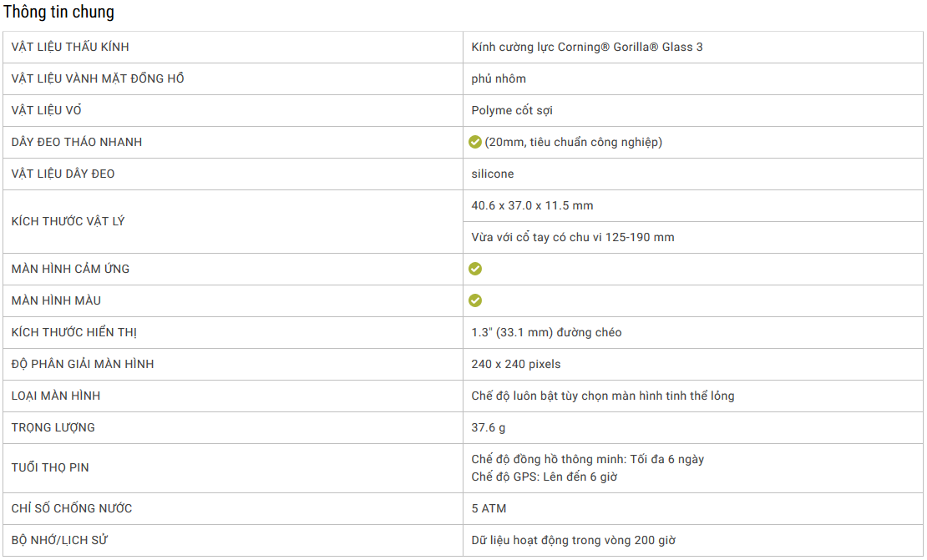This screenshot has width=927, height=560.
Task: Click the touchscreen row's green checkmark
Action: (475, 269)
